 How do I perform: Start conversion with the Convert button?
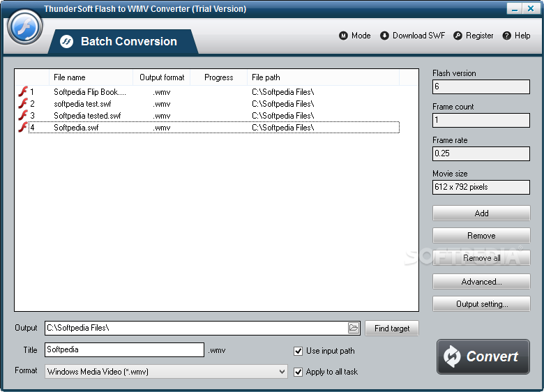pyautogui.click(x=483, y=356)
